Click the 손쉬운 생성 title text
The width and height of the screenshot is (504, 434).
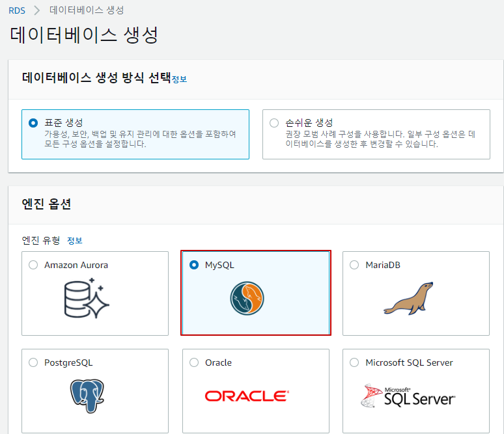309,123
